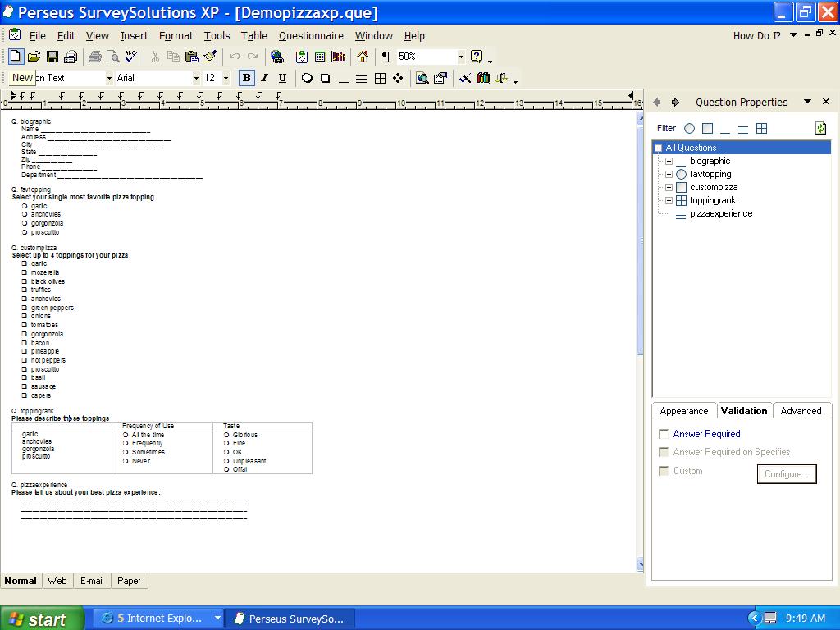840x630 pixels.
Task: Click the magnifier preview icon in the formatting toolbar
Action: [x=422, y=78]
